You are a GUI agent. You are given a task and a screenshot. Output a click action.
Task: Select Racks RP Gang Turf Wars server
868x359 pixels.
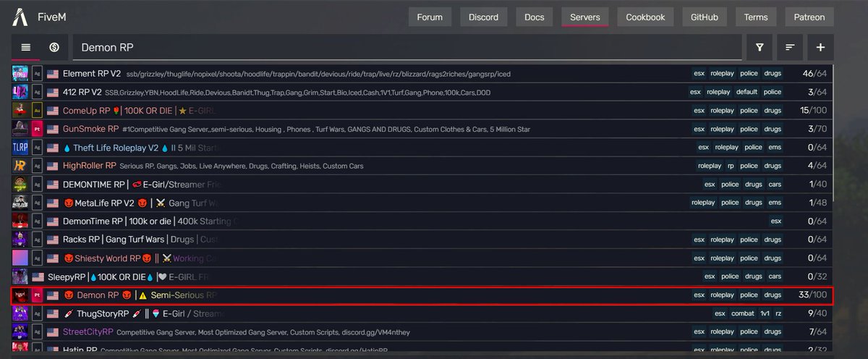[422, 240]
